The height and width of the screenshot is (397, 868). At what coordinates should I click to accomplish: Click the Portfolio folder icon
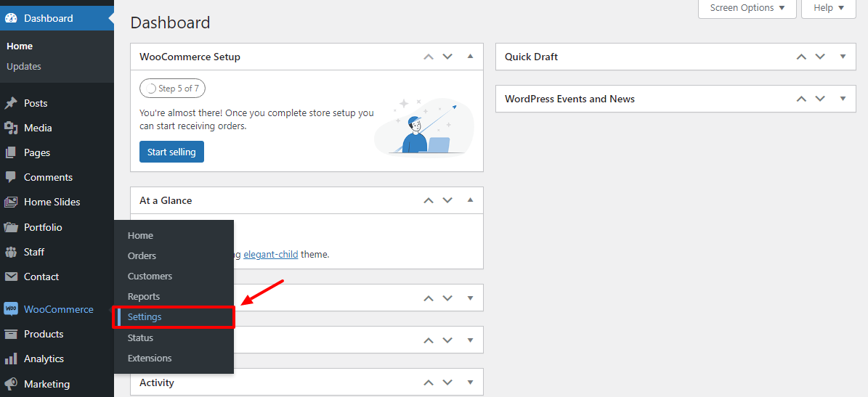[10, 227]
